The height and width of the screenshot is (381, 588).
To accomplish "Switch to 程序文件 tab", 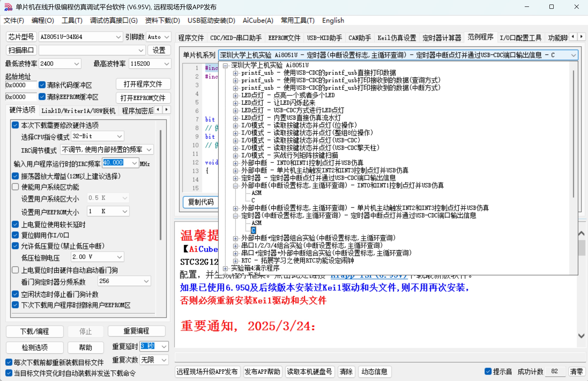I will coord(191,38).
